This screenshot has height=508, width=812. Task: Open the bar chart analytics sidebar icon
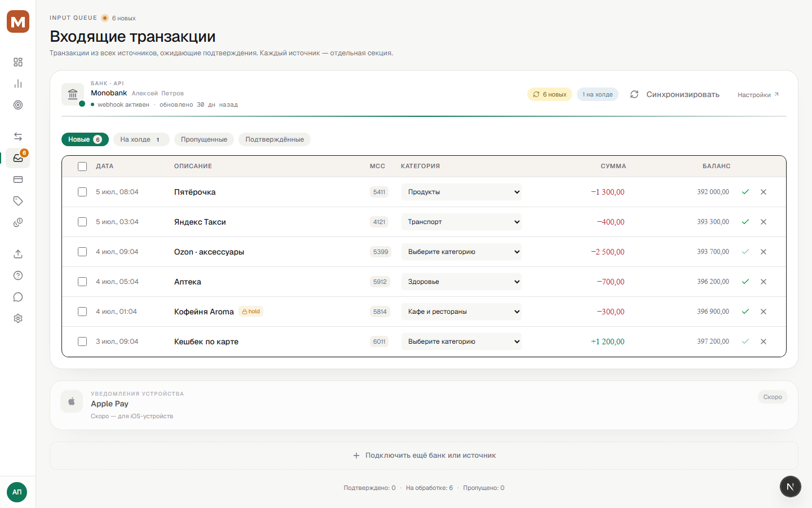click(x=18, y=84)
